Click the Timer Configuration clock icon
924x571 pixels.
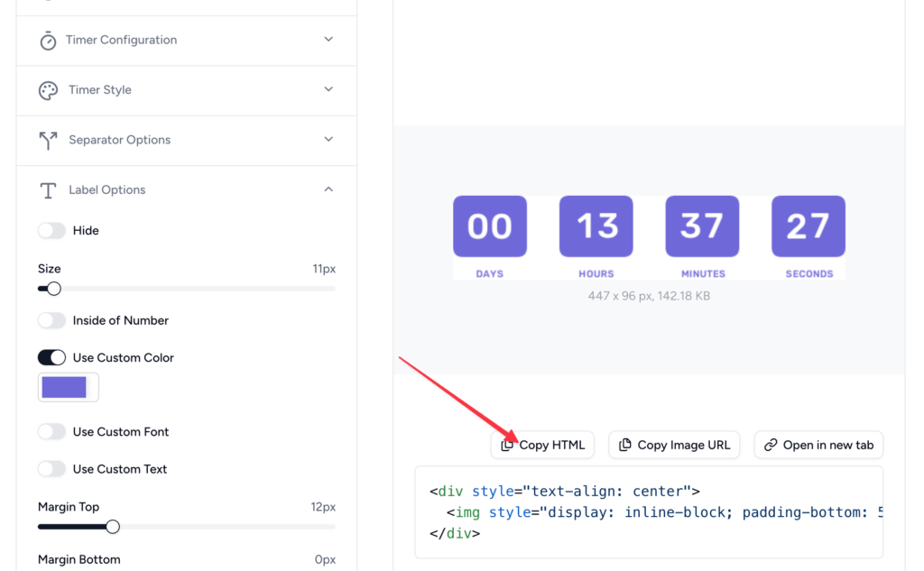click(48, 40)
